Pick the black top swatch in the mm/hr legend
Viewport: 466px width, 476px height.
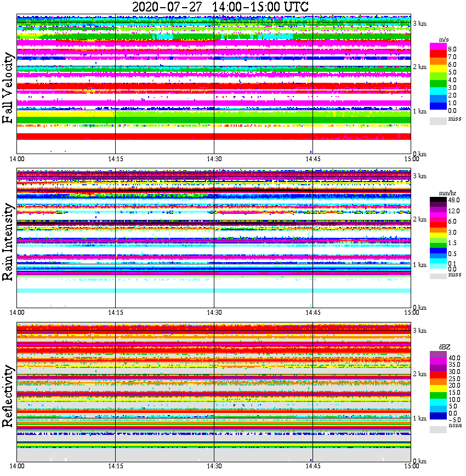[438, 200]
